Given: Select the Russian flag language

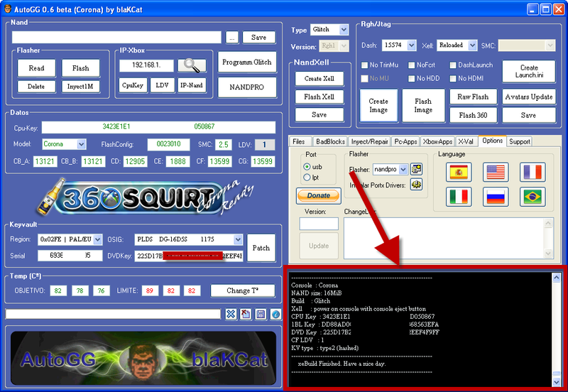Looking at the screenshot, I should pos(496,197).
